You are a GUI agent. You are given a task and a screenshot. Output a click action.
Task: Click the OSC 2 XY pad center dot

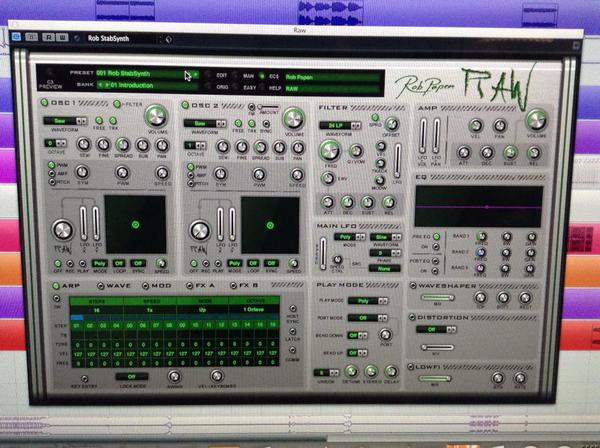pyautogui.click(x=270, y=225)
